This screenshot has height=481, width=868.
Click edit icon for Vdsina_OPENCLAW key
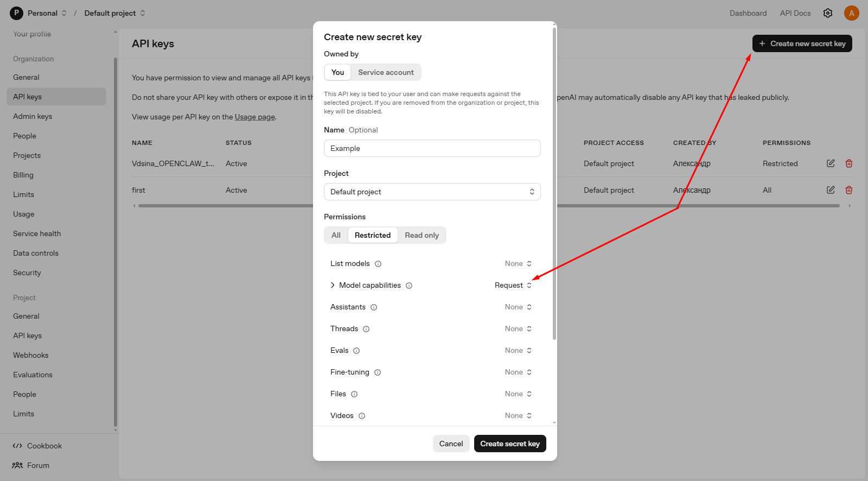(x=831, y=163)
